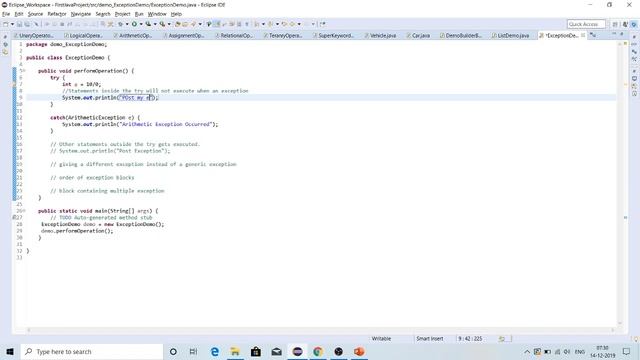Viewport: 640px width, 360px height.
Task: Close the ExceptionDemo editor tab
Action: (583, 36)
